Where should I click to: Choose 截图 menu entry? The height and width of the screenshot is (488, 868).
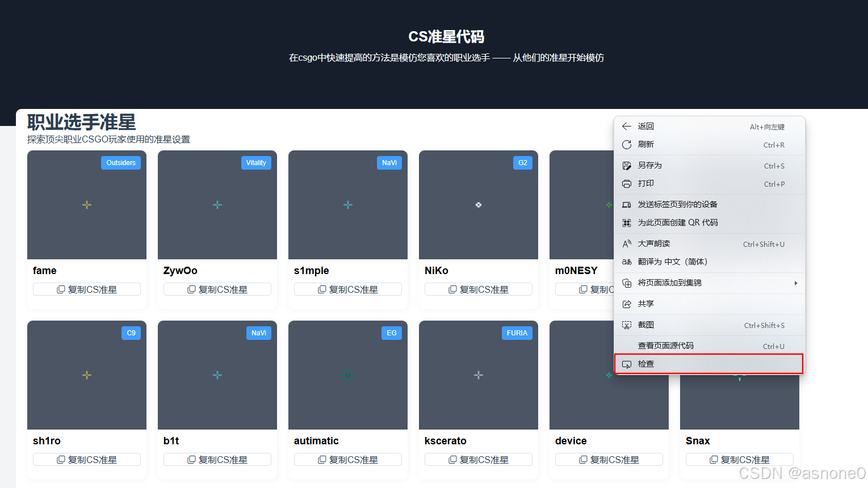[x=709, y=325]
